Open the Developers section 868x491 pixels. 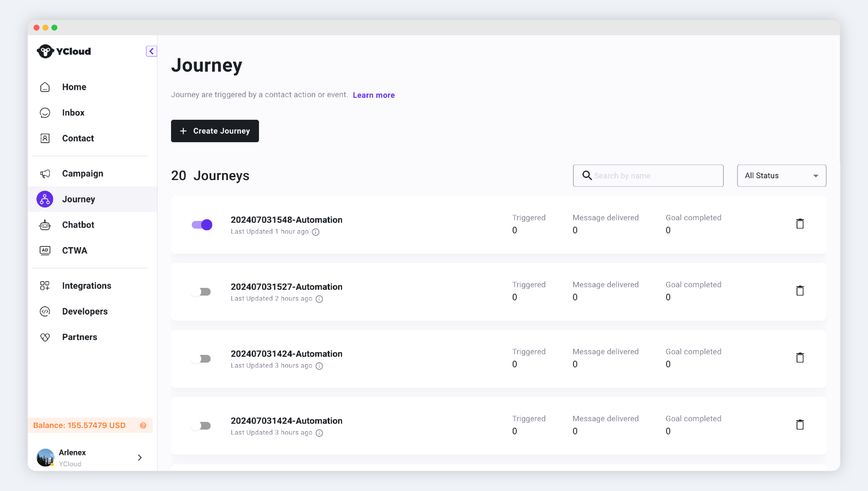tap(85, 311)
